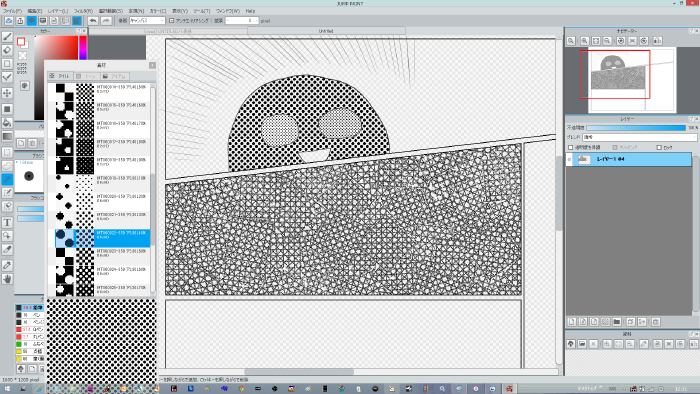
Task: Add a new layer in Layer panel
Action: coord(571,322)
